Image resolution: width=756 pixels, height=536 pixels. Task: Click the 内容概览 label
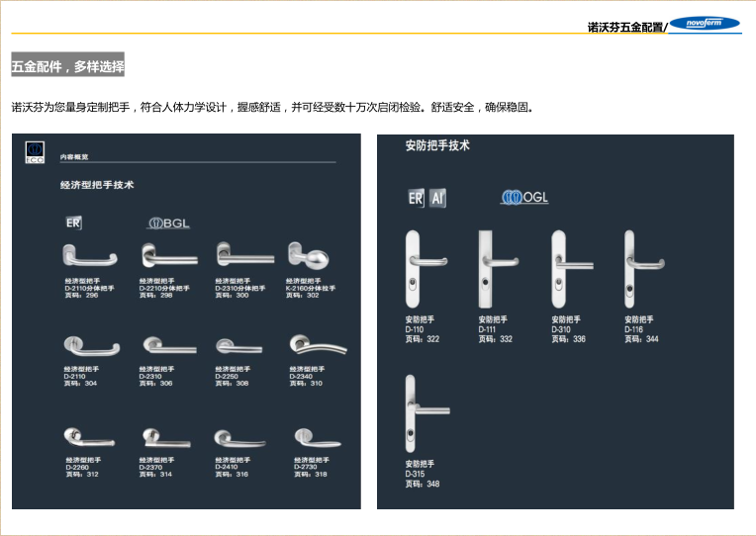click(74, 157)
